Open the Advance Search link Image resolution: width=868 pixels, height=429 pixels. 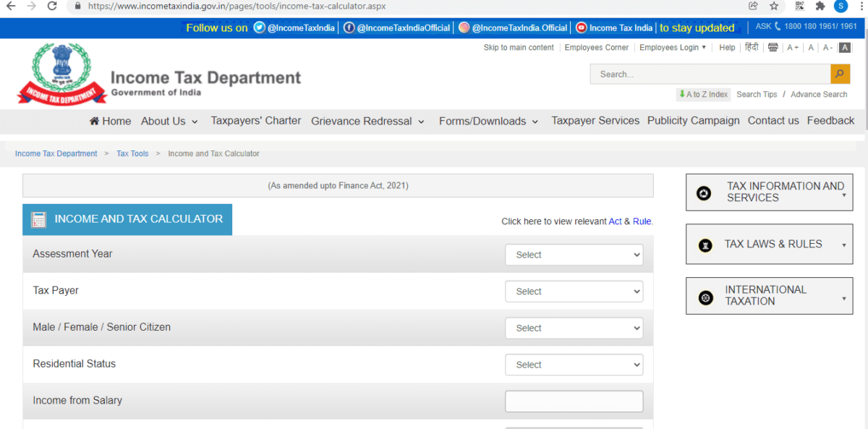(818, 94)
